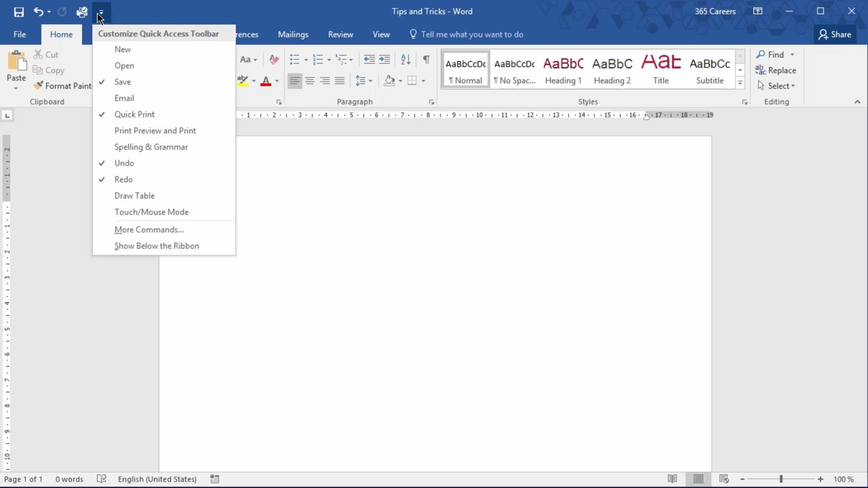Click Print Preview and Print option

coord(155,131)
